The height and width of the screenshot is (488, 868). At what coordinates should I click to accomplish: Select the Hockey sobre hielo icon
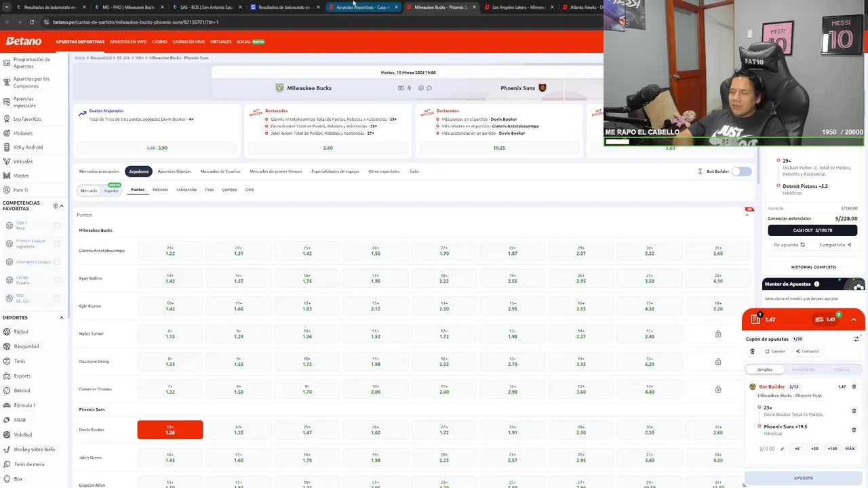pyautogui.click(x=7, y=449)
